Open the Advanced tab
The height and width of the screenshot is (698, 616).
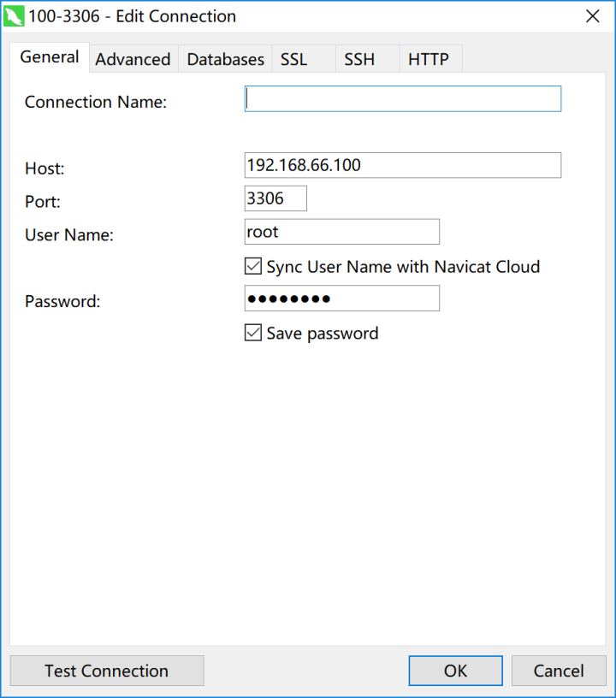point(133,59)
